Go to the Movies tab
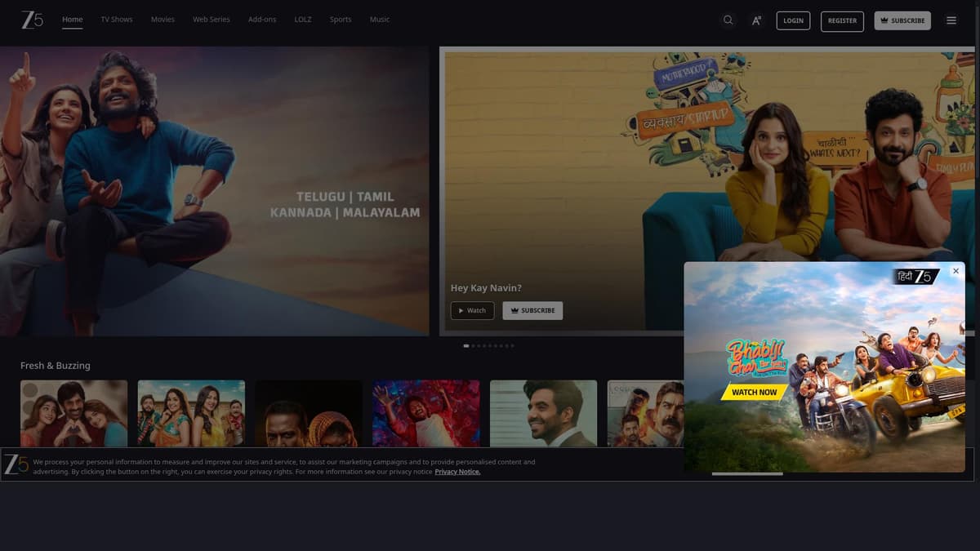The width and height of the screenshot is (980, 551). tap(163, 20)
